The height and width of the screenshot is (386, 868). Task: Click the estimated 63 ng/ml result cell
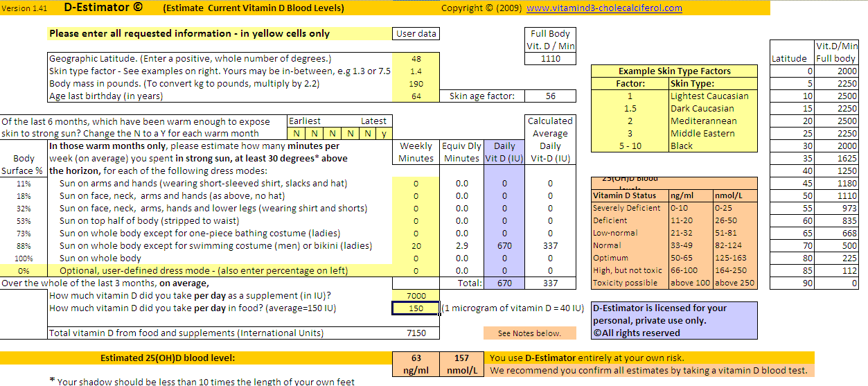coord(416,365)
